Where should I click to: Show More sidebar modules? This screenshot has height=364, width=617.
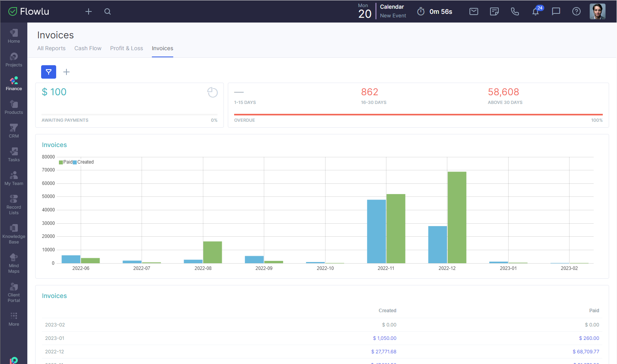tap(13, 319)
